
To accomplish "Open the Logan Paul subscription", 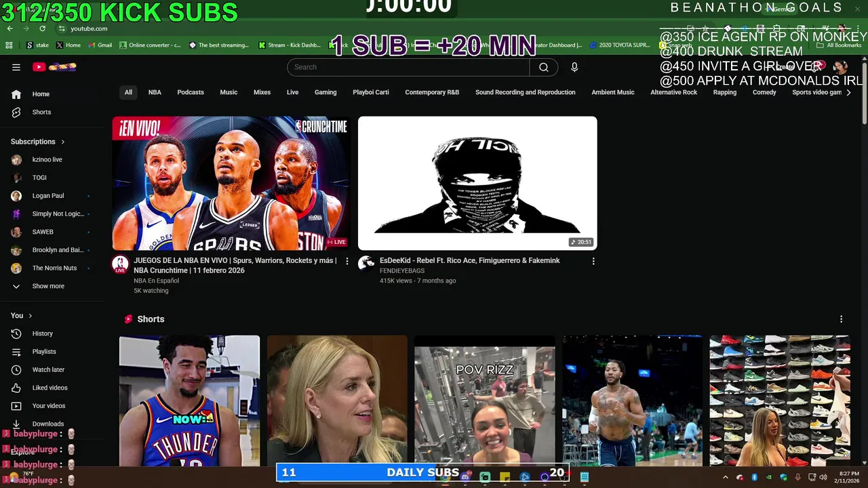I will 52,196.
